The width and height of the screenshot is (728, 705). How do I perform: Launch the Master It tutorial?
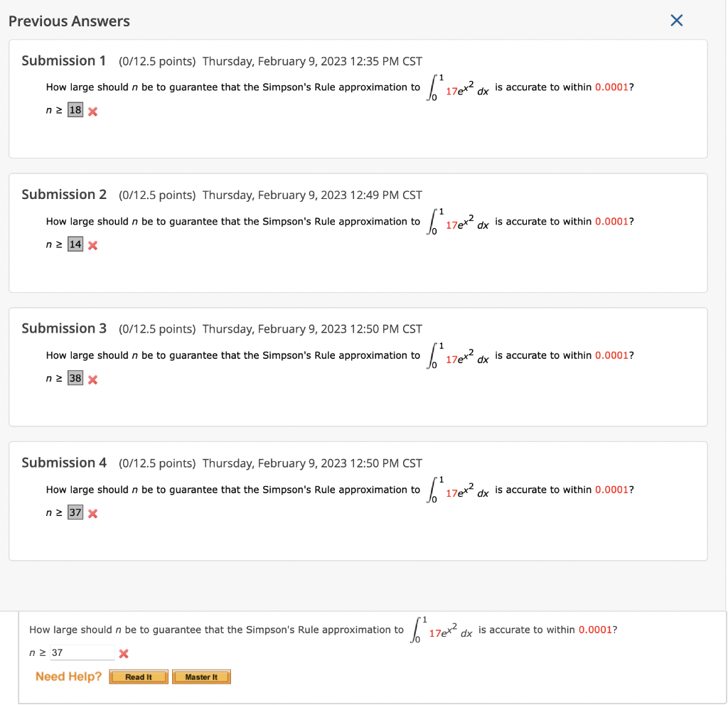point(201,677)
